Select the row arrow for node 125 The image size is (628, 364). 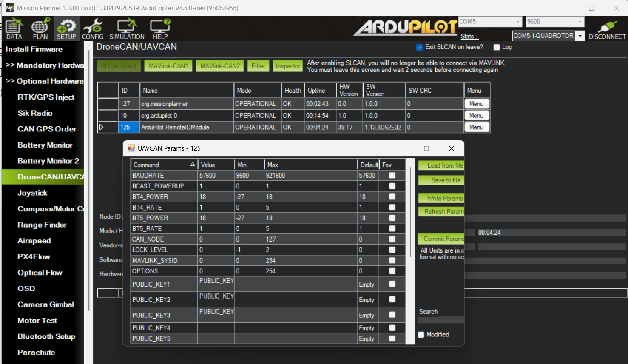tap(102, 127)
